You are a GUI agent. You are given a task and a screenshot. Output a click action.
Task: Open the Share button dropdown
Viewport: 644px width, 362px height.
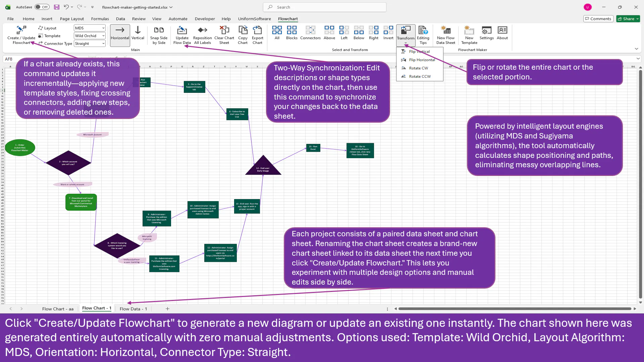pyautogui.click(x=637, y=19)
